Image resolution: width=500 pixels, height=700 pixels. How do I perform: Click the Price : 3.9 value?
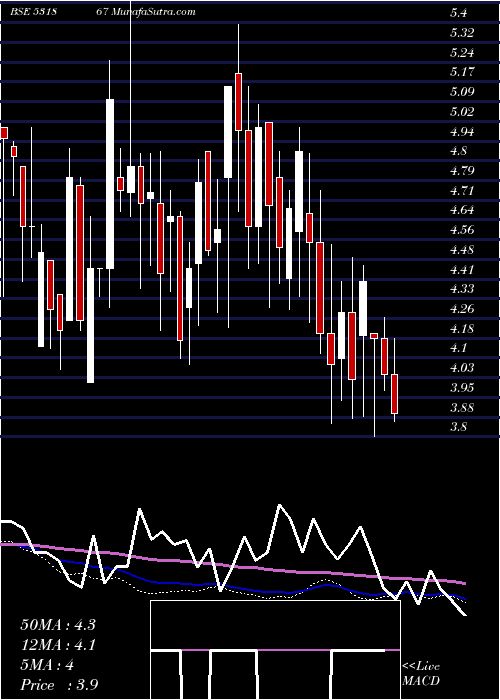pos(59,685)
